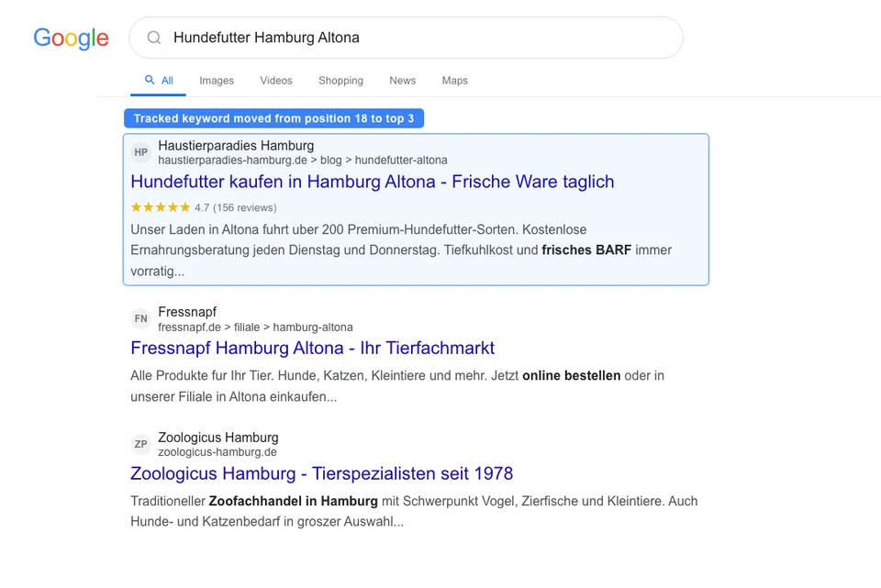The width and height of the screenshot is (881, 588).
Task: Click the All tab's search icon
Action: tap(148, 80)
